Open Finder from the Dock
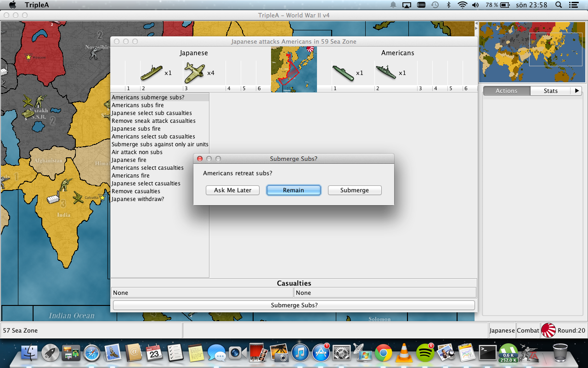Image resolution: width=588 pixels, height=368 pixels. click(29, 353)
